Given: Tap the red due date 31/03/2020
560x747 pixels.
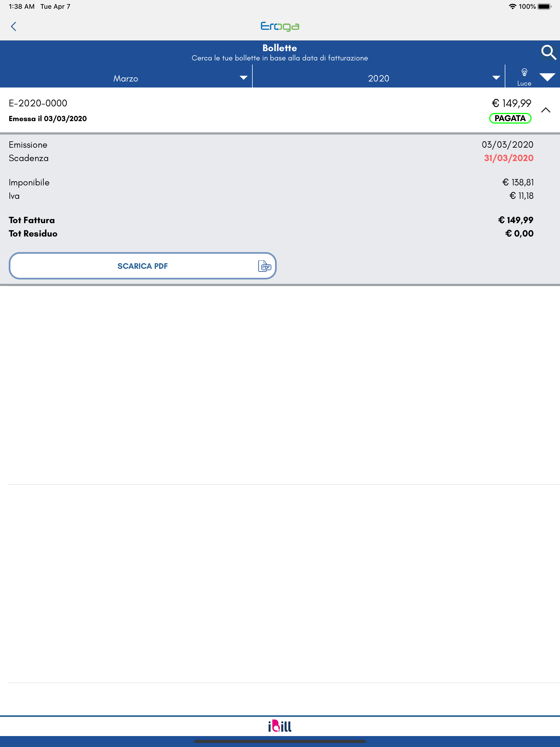Looking at the screenshot, I should [x=509, y=158].
